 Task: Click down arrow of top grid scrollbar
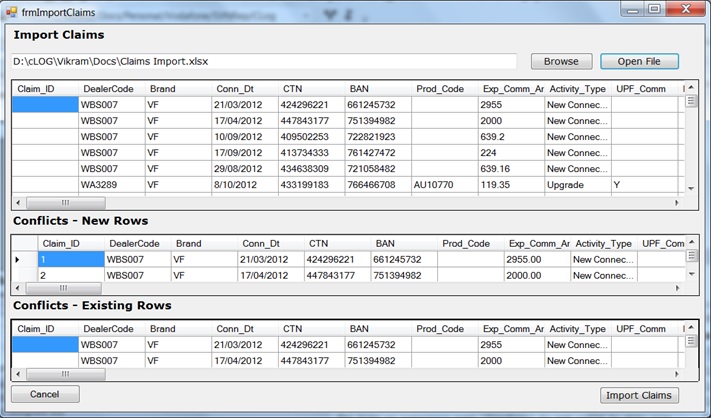691,188
